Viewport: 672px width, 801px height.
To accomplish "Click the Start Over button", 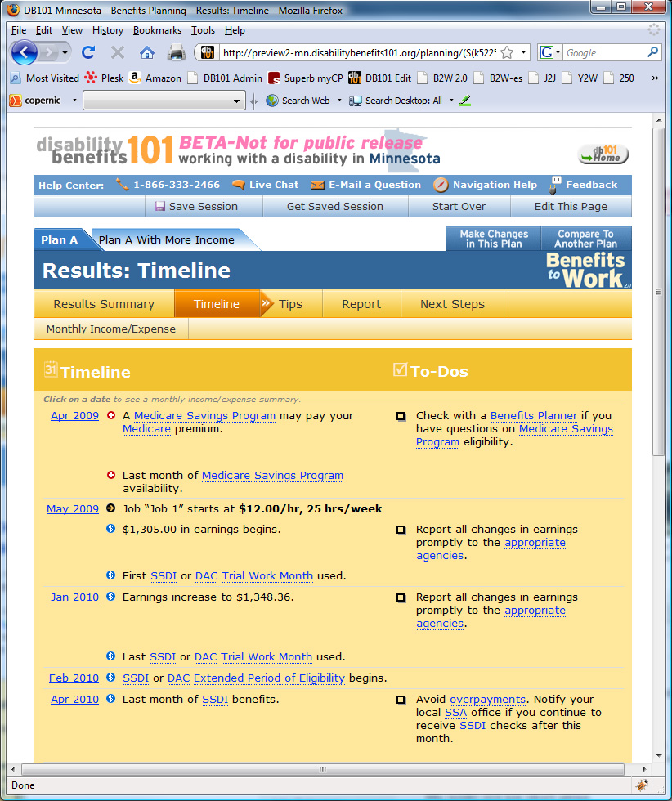I will (x=459, y=206).
